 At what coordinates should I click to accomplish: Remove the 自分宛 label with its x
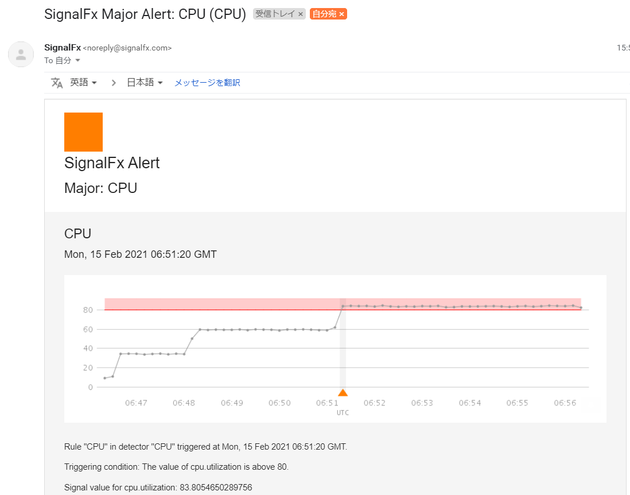[342, 14]
